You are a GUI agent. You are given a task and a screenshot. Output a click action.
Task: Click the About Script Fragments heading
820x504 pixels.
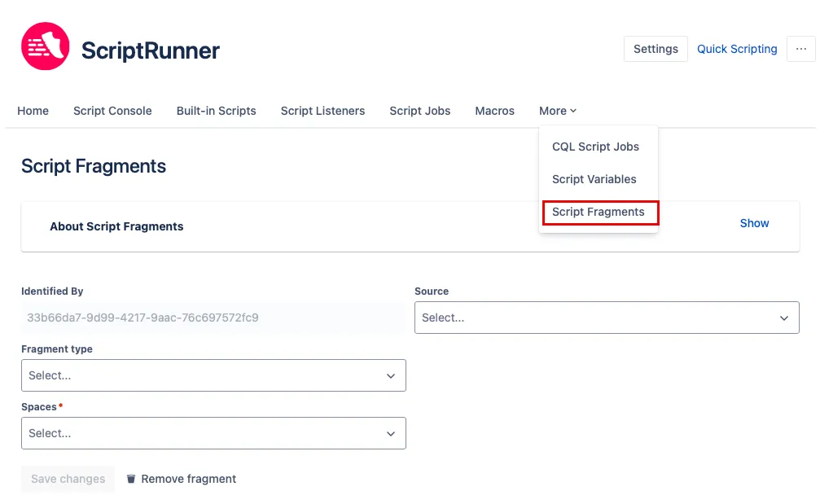click(116, 226)
